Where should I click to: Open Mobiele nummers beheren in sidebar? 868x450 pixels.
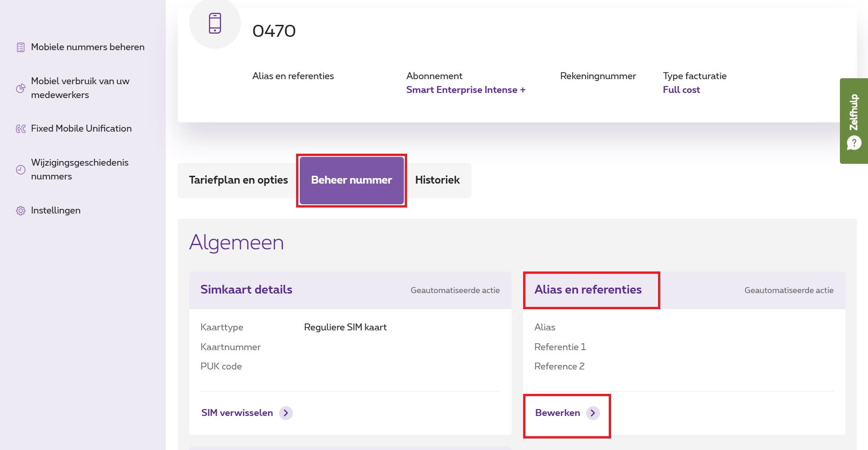tap(87, 47)
